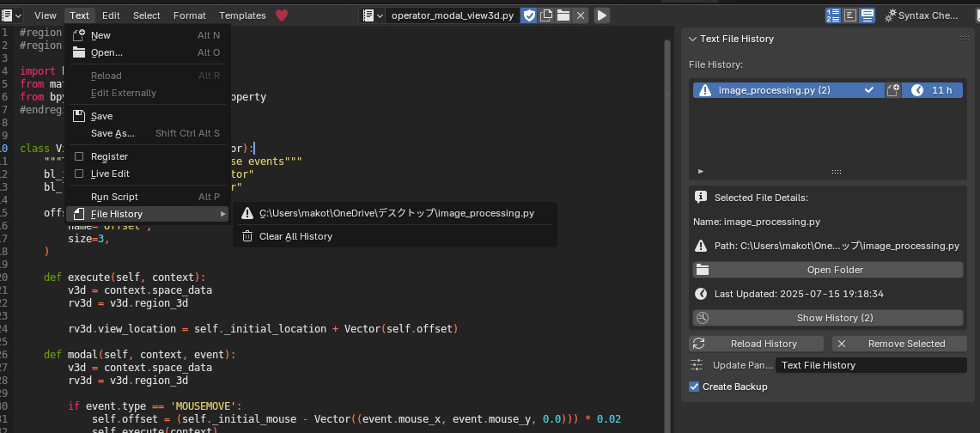Choose Save from the Text menu
Image resolution: width=980 pixels, height=433 pixels.
(147, 116)
